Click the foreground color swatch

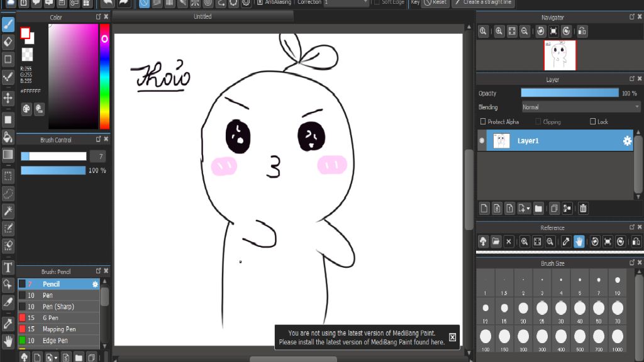click(x=25, y=33)
